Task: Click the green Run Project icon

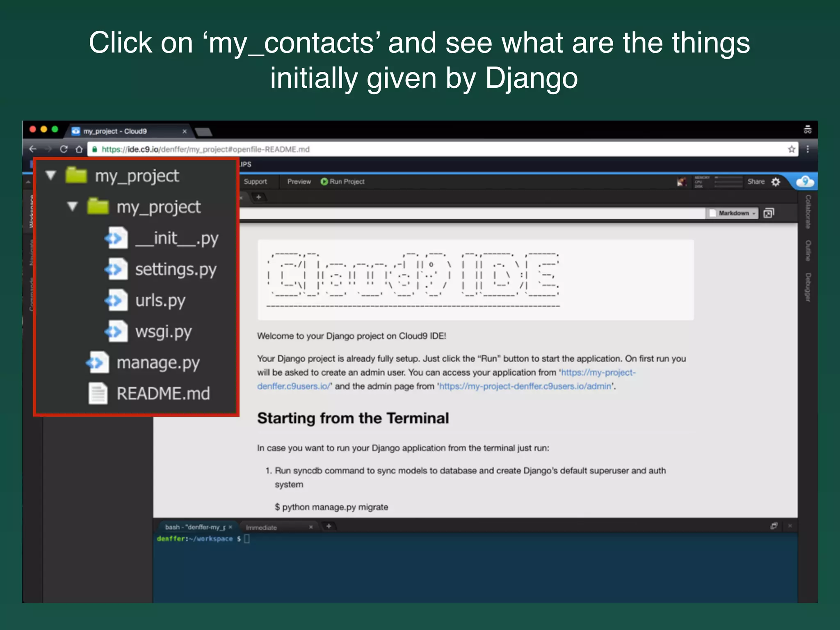Action: (324, 182)
